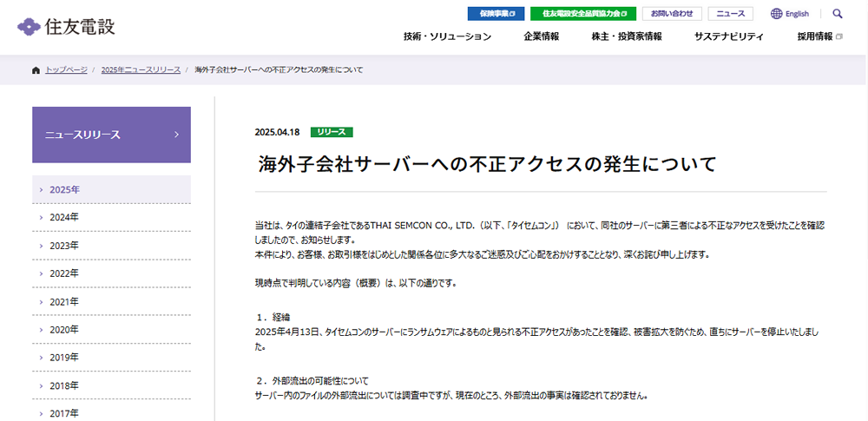Select 2022年 in sidebar
Screen dimensions: 868x421
[111, 273]
